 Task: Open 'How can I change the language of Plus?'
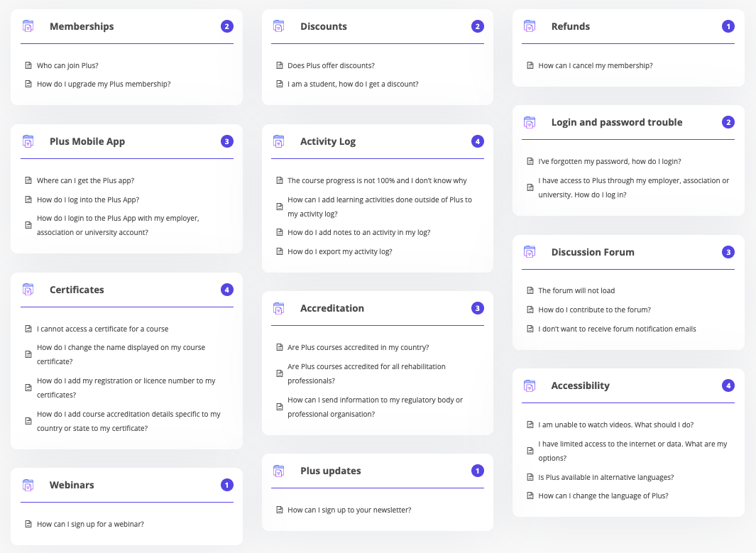pyautogui.click(x=603, y=495)
